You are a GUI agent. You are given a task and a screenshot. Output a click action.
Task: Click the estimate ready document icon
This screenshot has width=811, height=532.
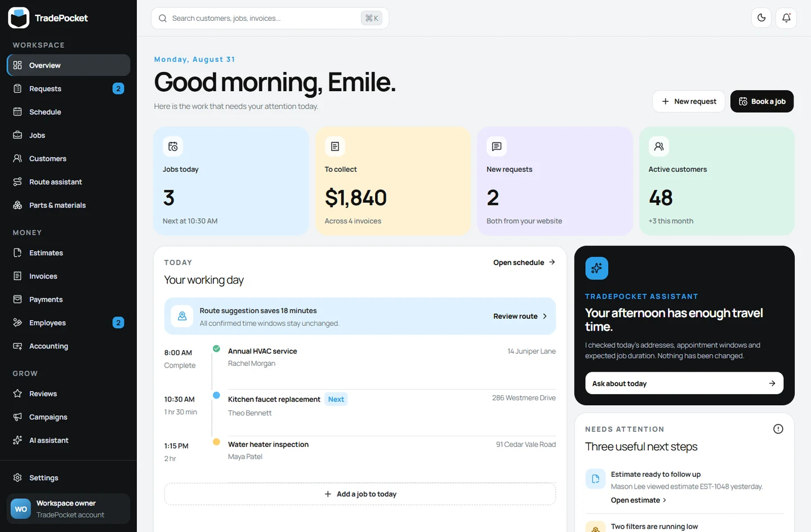tap(596, 479)
